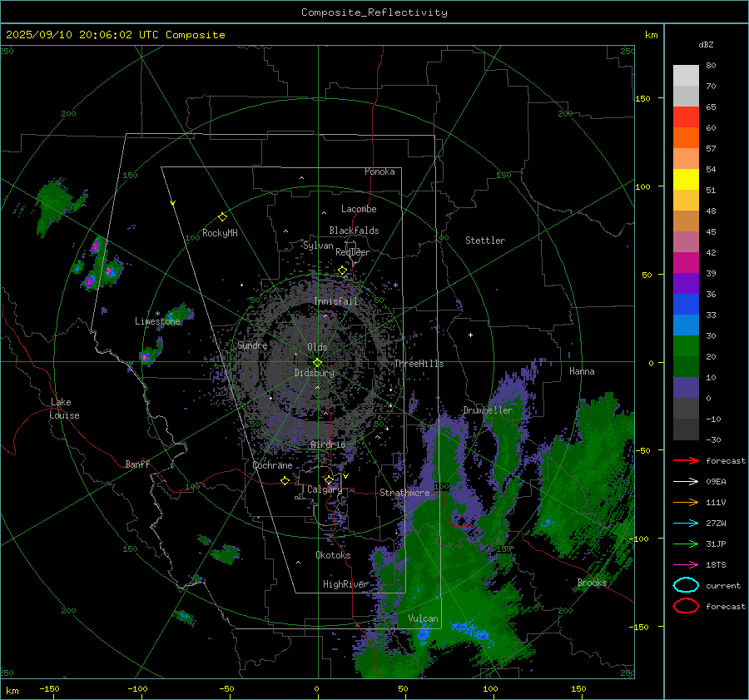This screenshot has height=700, width=749.
Task: Click the Innisfail city label
Action: [336, 301]
